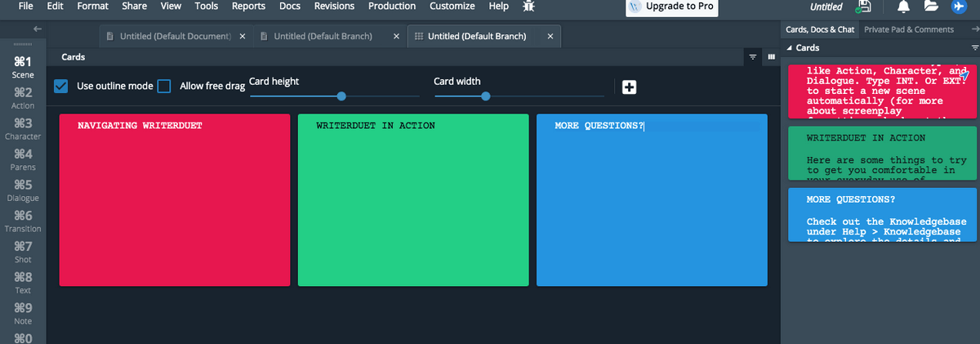Click the WriterDuet logo on Upgrade button

point(636,7)
